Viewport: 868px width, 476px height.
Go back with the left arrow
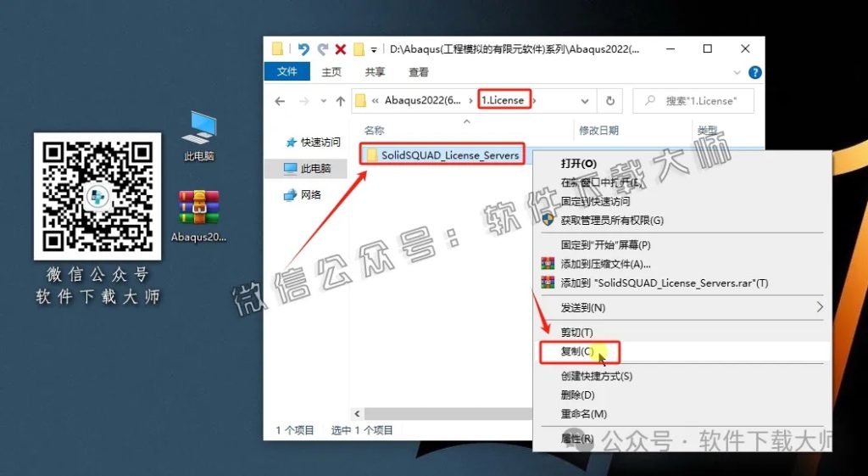click(x=280, y=101)
